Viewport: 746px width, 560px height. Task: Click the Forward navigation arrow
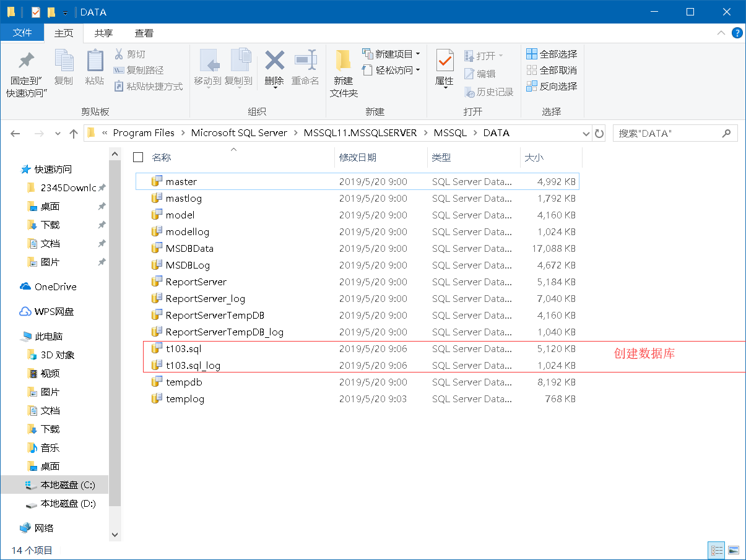click(38, 133)
